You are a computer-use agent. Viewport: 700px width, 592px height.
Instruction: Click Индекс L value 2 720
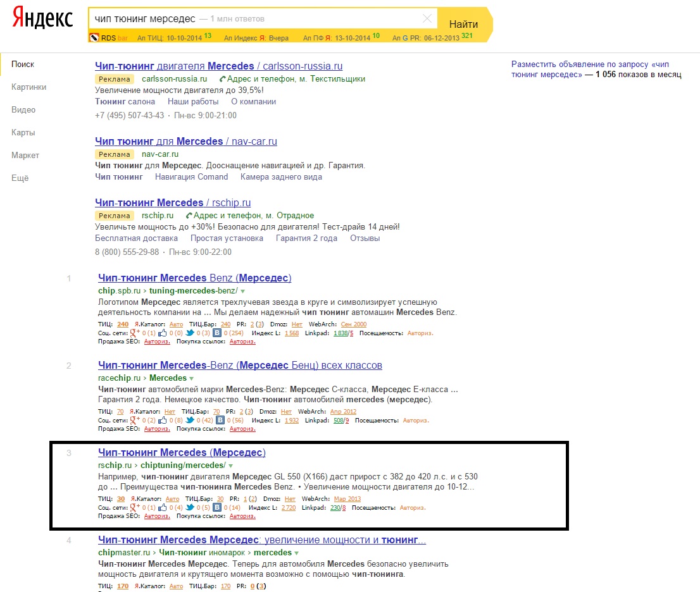[x=289, y=508]
